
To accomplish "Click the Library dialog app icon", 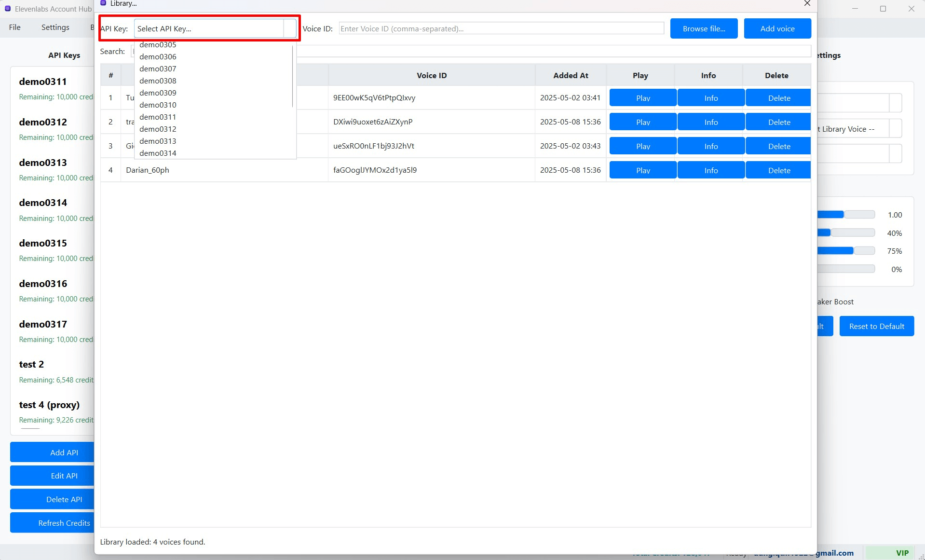I will (x=103, y=3).
